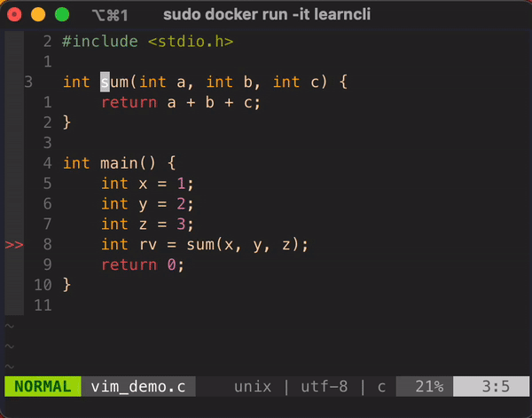Click the 21% position percentage
This screenshot has height=418, width=532.
pyautogui.click(x=429, y=386)
